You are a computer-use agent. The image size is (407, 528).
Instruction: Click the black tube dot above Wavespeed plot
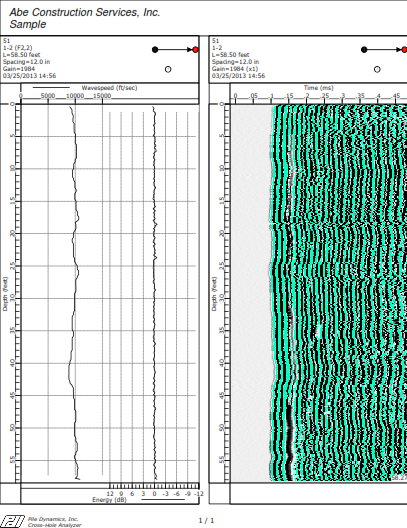click(x=155, y=50)
